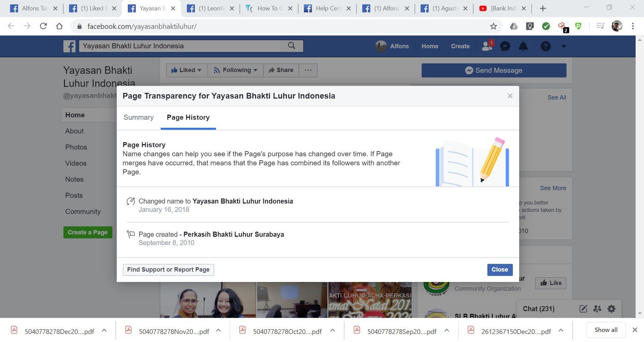Open Chat (231) panel
The width and height of the screenshot is (644, 342).
[x=539, y=309]
